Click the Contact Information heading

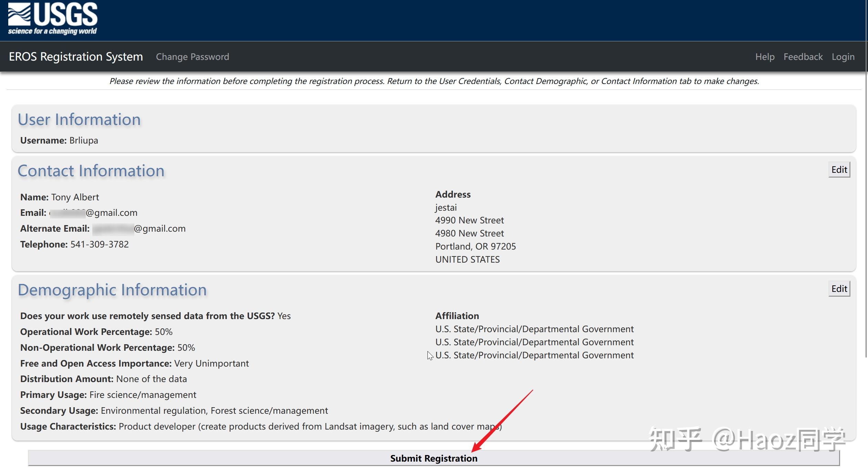[91, 171]
